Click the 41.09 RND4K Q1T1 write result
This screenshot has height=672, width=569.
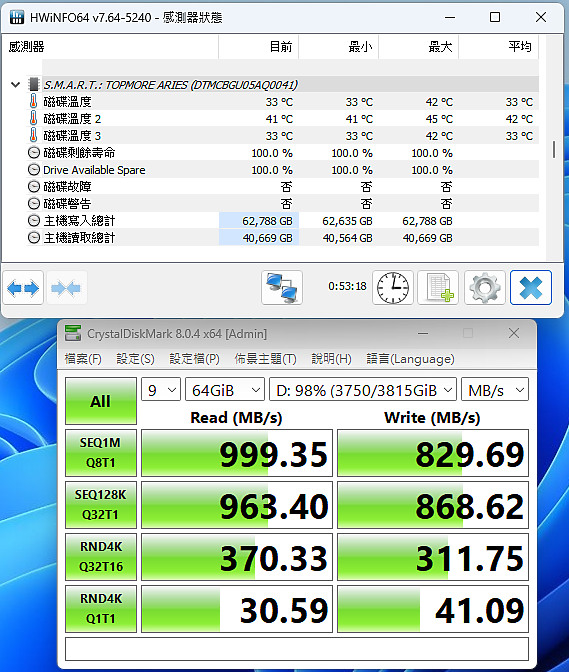[x=433, y=609]
